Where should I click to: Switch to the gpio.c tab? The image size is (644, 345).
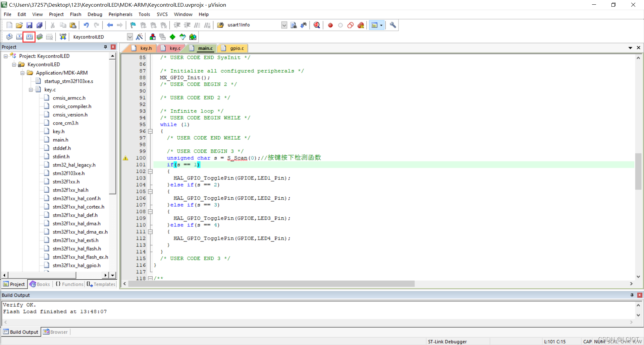[233, 48]
